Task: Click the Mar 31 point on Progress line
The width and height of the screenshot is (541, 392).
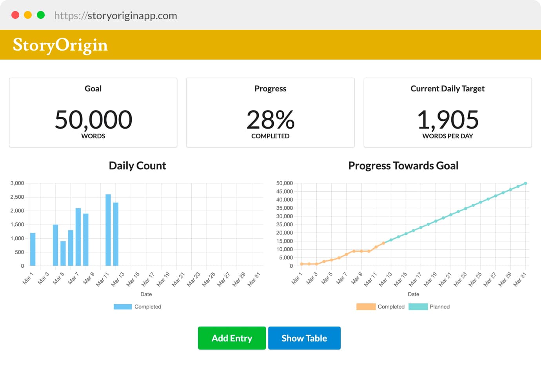Action: pyautogui.click(x=525, y=183)
